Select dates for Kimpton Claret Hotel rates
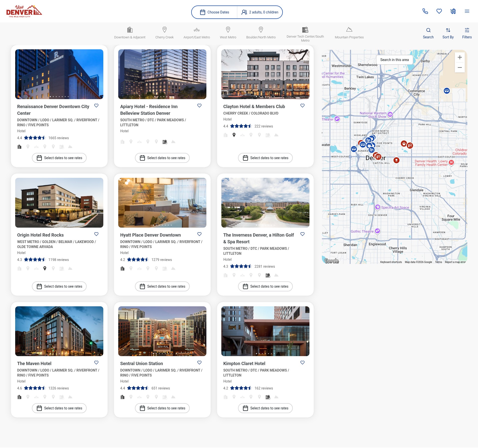The width and height of the screenshot is (478, 448). (x=265, y=408)
